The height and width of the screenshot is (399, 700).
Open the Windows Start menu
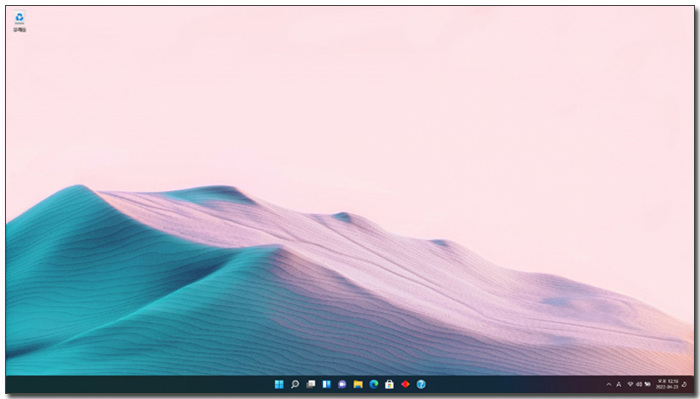(x=279, y=384)
